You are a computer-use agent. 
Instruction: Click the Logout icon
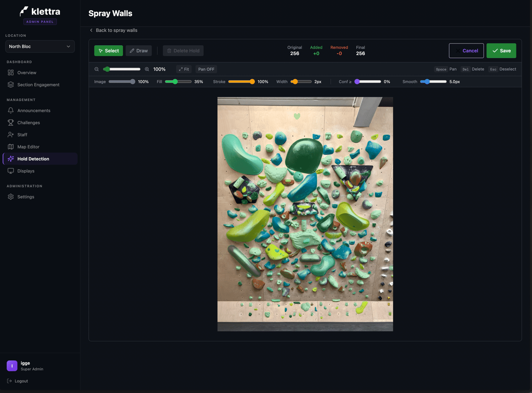pyautogui.click(x=10, y=381)
